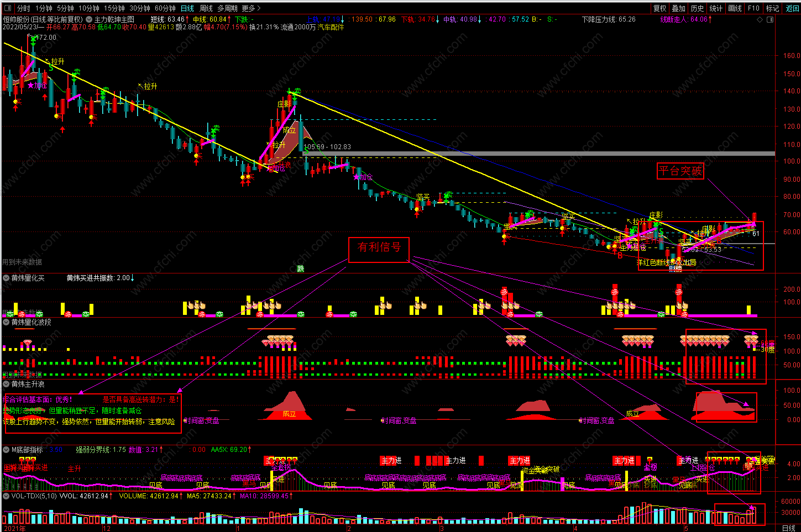Image resolution: width=801 pixels, height=532 pixels.
Task: Click the 复权 button
Action: coord(660,8)
